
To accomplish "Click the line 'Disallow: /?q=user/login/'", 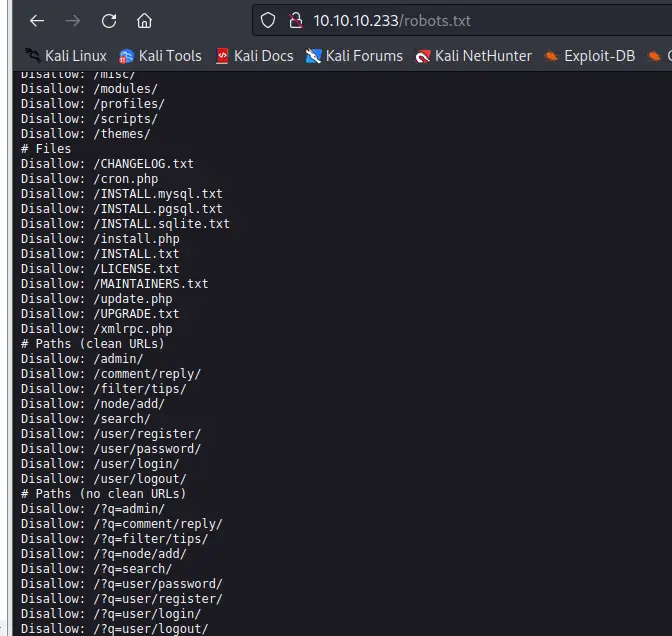I will pyautogui.click(x=111, y=614).
